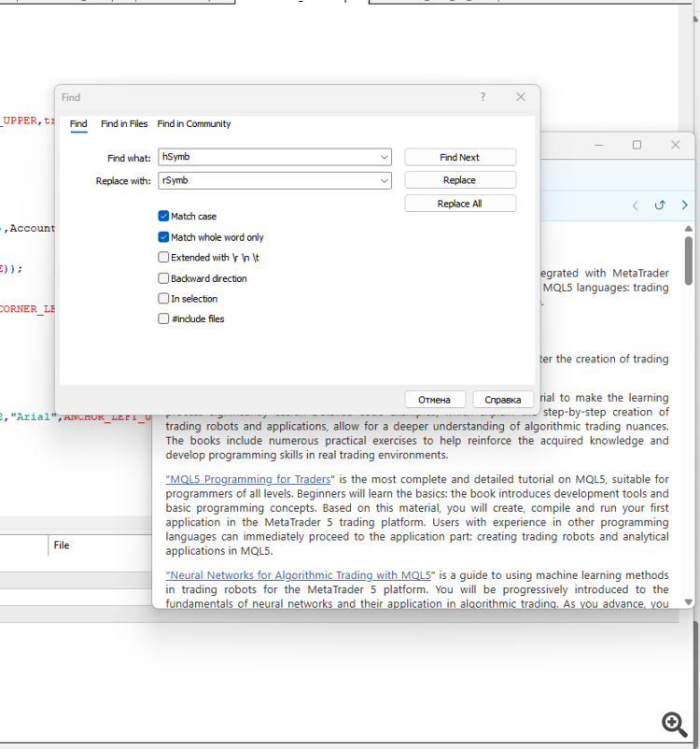This screenshot has height=749, width=700.
Task: Click the Replace button
Action: [460, 180]
